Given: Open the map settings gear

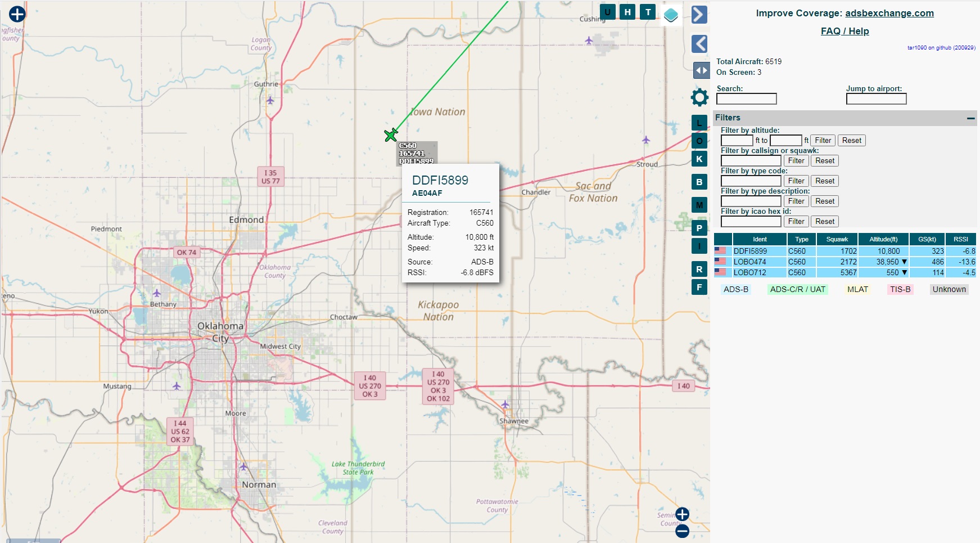Looking at the screenshot, I should point(699,97).
